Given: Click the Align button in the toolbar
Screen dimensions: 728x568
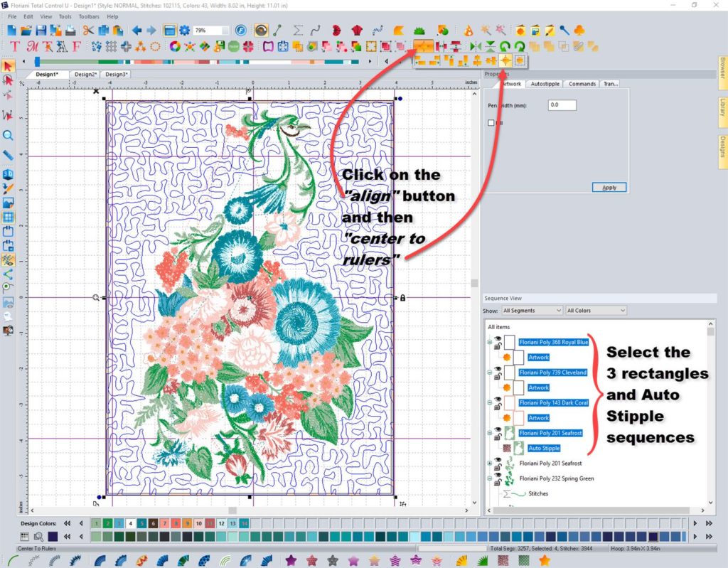Looking at the screenshot, I should point(424,46).
